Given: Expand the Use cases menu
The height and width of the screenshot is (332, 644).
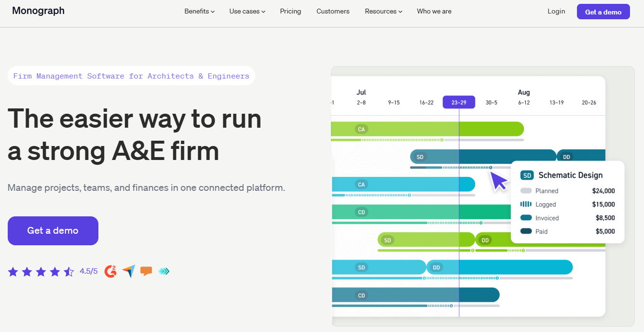Looking at the screenshot, I should tap(247, 11).
